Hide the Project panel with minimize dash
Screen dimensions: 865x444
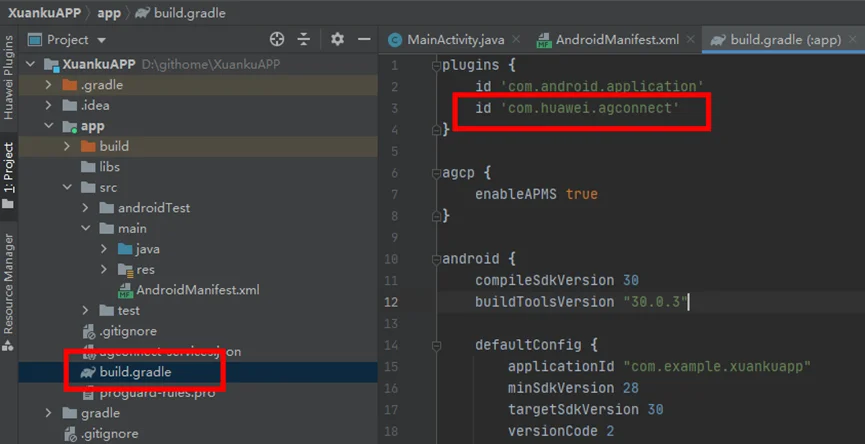point(364,39)
